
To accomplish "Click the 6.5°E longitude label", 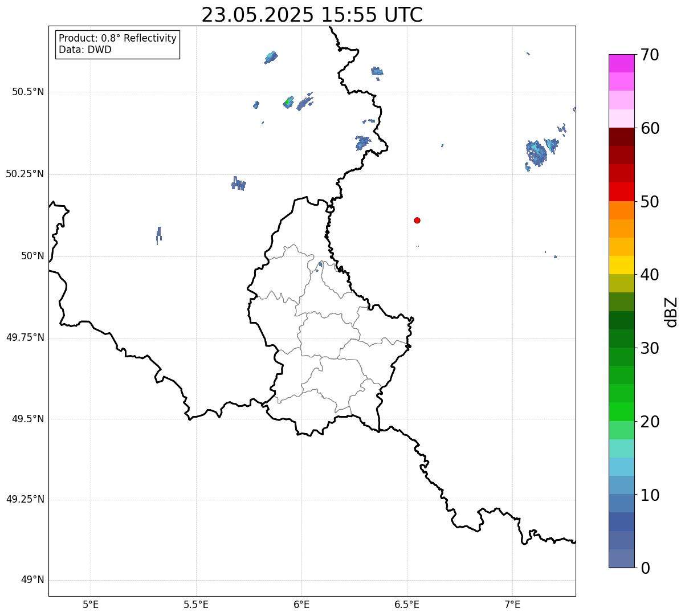I will click(x=407, y=605).
